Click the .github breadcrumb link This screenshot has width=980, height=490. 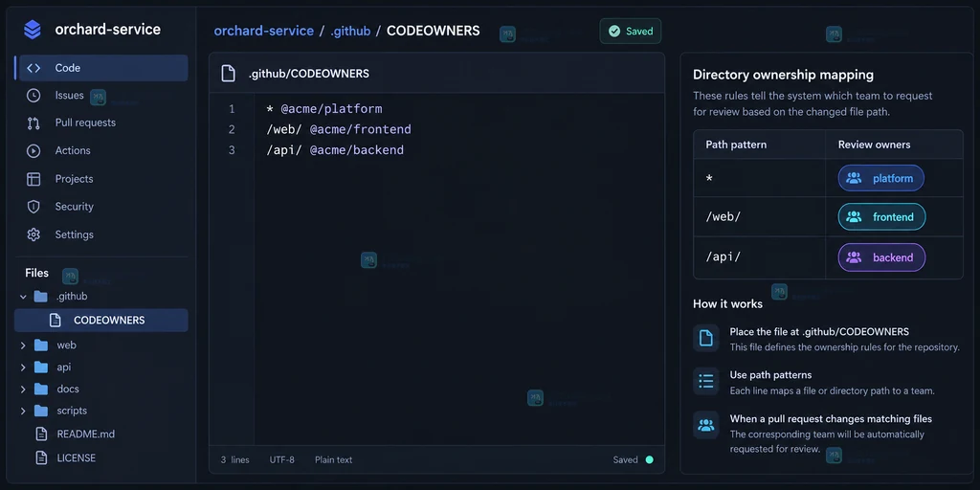350,31
